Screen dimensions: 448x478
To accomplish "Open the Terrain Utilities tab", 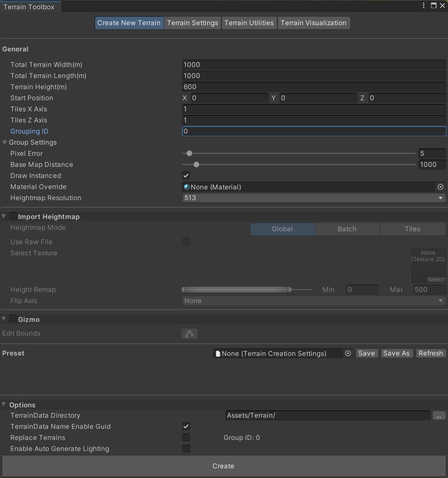I will (249, 23).
